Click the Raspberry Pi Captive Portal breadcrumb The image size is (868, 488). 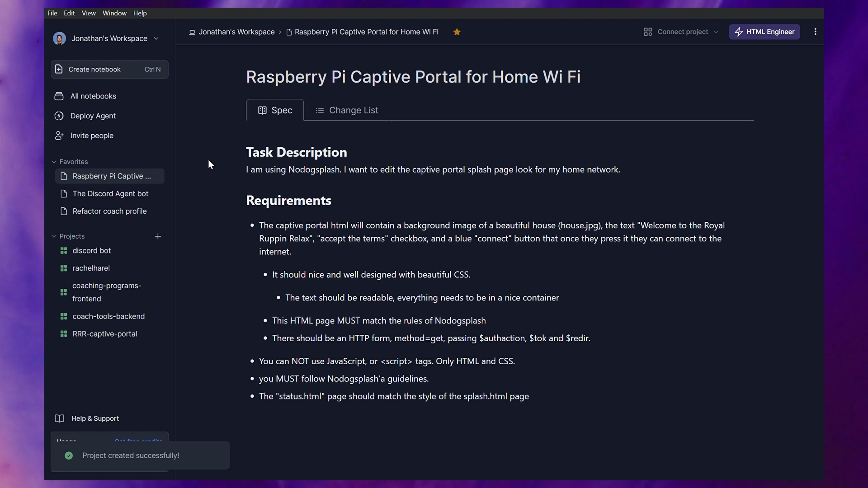[367, 32]
